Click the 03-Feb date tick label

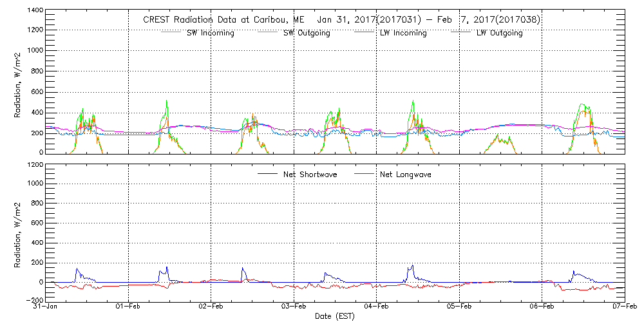point(294,307)
